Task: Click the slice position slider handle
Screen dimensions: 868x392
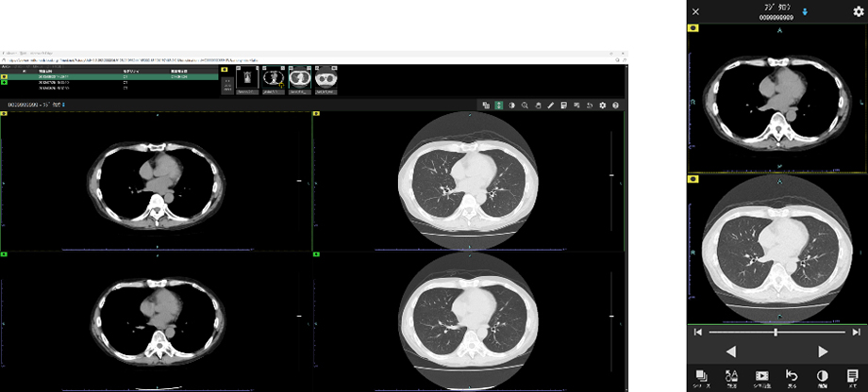Action: click(776, 332)
